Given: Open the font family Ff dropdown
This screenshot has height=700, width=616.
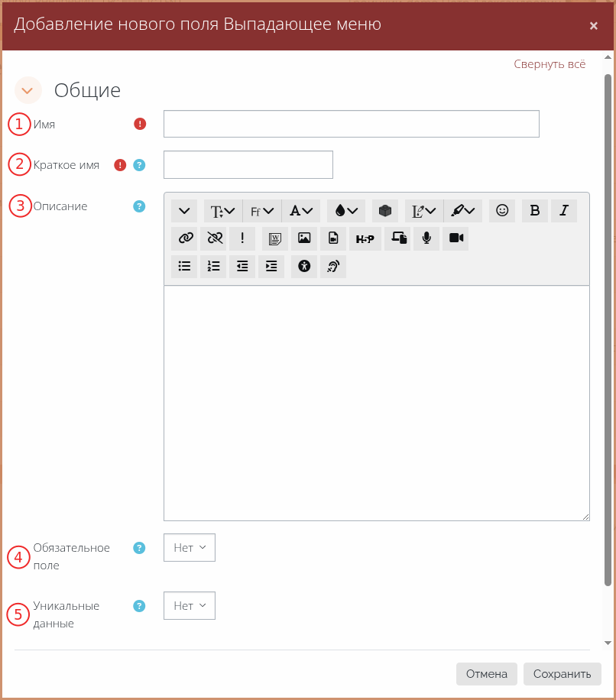Looking at the screenshot, I should pos(262,211).
